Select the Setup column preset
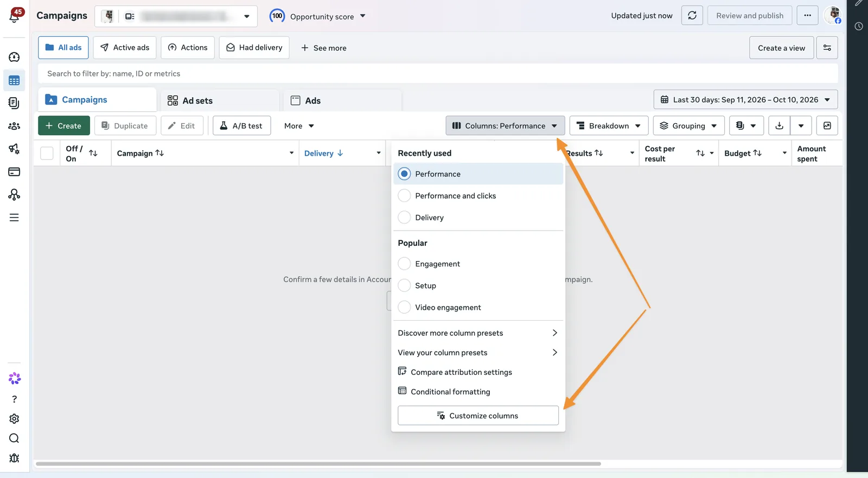Image resolution: width=868 pixels, height=478 pixels. [x=478, y=285]
